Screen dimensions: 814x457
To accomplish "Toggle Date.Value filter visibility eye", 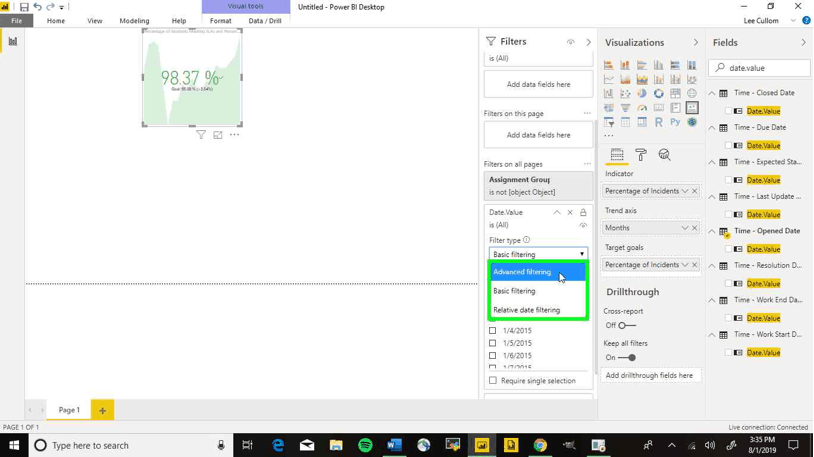I will click(583, 225).
